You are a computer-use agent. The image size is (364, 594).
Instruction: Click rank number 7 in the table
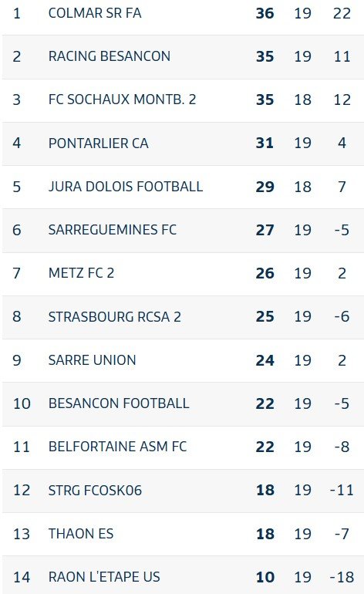(x=17, y=274)
